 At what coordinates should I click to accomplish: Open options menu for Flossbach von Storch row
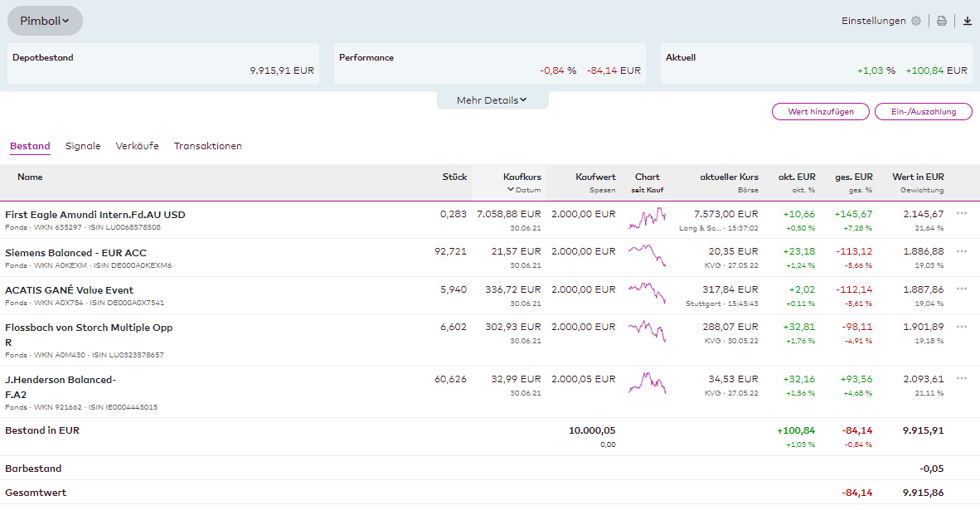(962, 326)
